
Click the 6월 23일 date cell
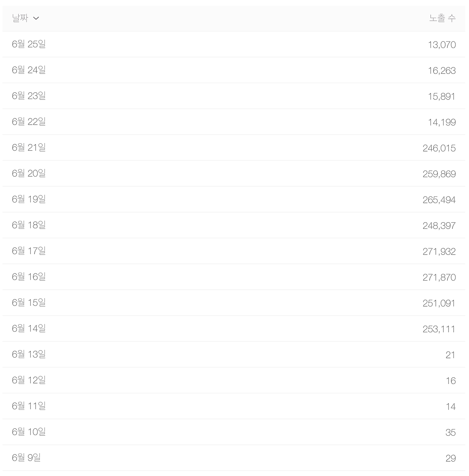[29, 96]
